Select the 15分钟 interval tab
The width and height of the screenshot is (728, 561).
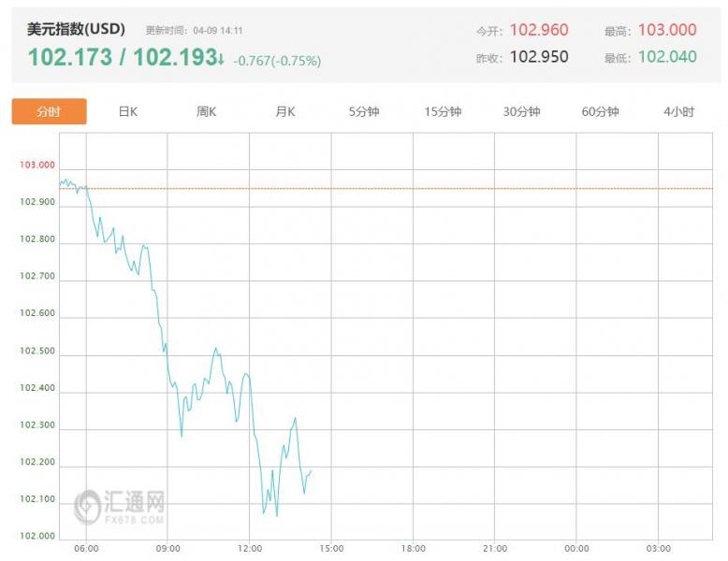[x=443, y=111]
